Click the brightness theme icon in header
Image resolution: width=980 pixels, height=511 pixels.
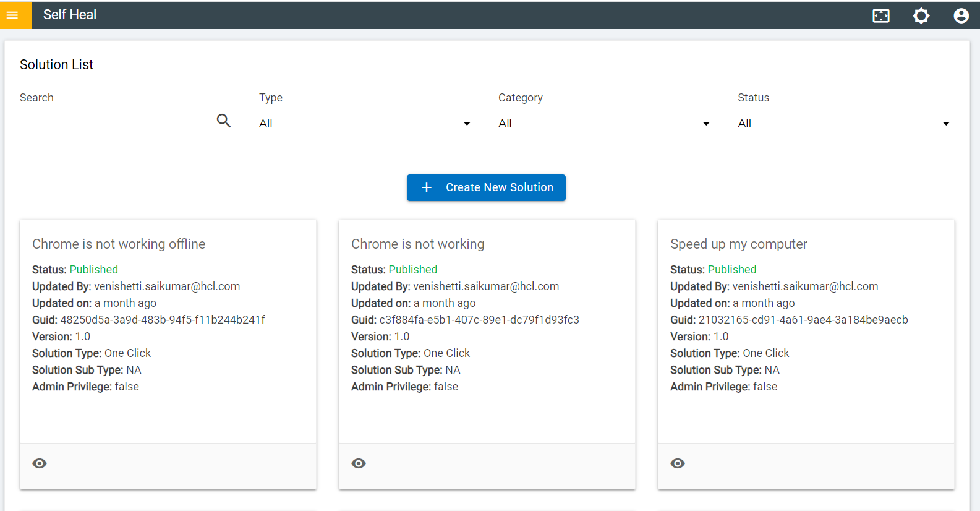pos(921,16)
